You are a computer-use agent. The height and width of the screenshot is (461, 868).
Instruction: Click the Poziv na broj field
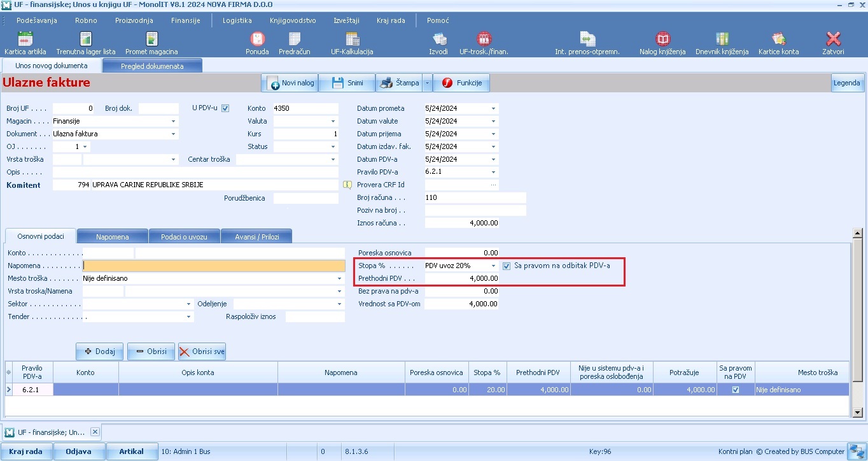pos(475,210)
